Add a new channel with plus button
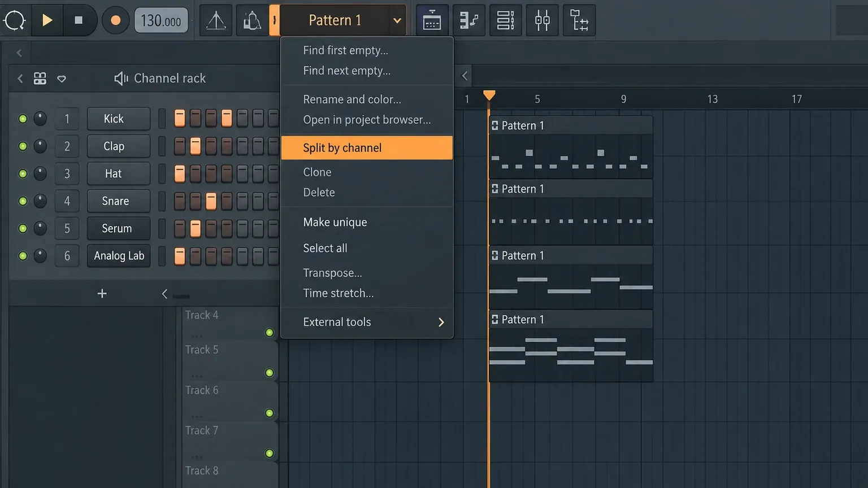 tap(102, 294)
